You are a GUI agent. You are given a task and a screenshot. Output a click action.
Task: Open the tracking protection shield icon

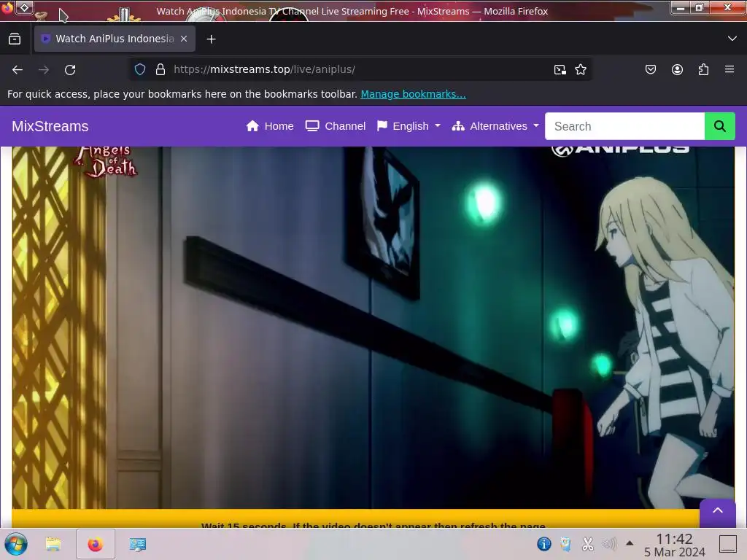(x=140, y=69)
